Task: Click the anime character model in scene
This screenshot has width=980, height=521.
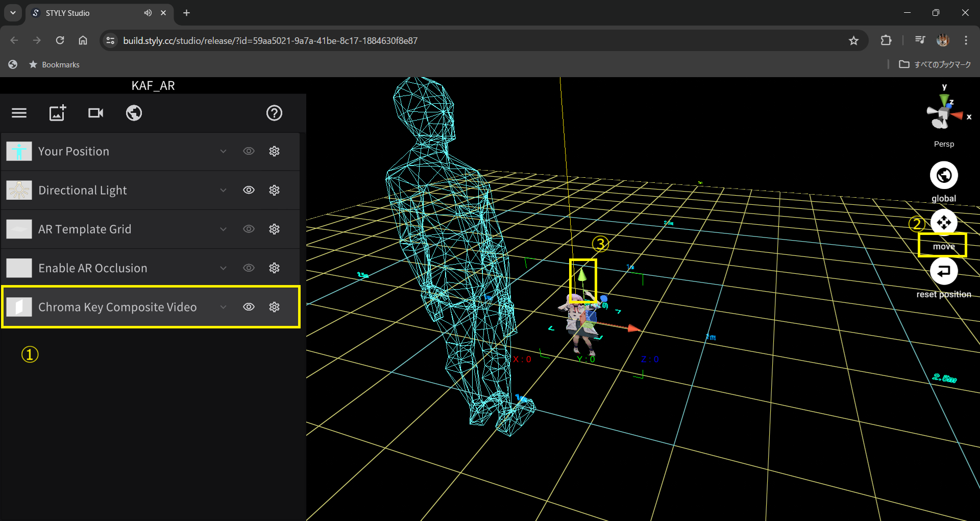Action: click(581, 325)
